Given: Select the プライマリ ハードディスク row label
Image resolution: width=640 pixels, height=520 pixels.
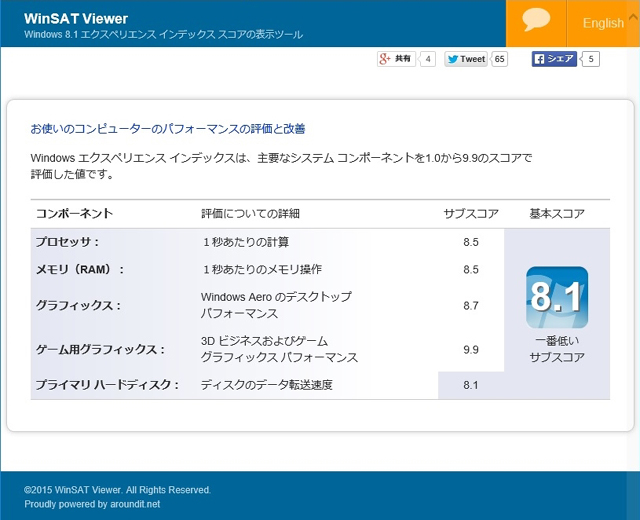Looking at the screenshot, I should (107, 385).
